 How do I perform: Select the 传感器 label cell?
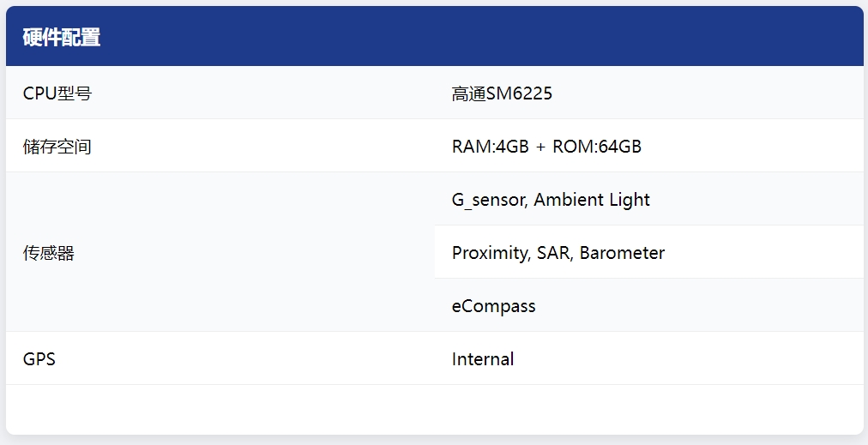coord(220,252)
